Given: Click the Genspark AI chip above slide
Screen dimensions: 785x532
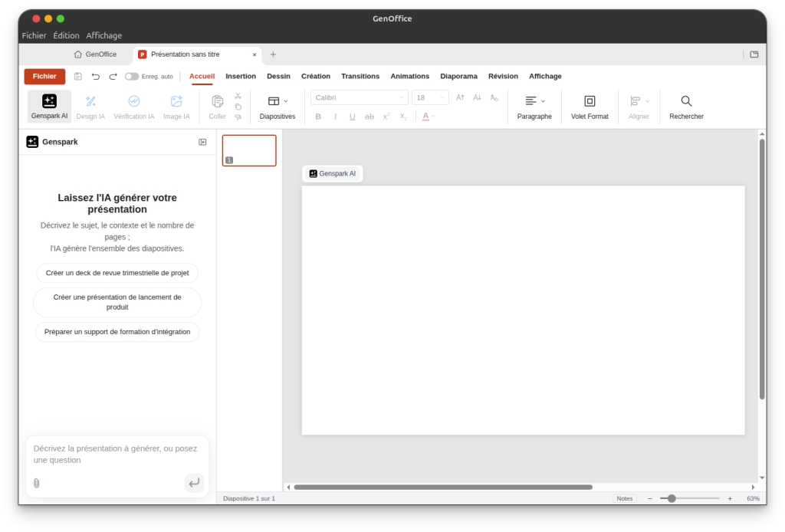Looking at the screenshot, I should click(333, 174).
